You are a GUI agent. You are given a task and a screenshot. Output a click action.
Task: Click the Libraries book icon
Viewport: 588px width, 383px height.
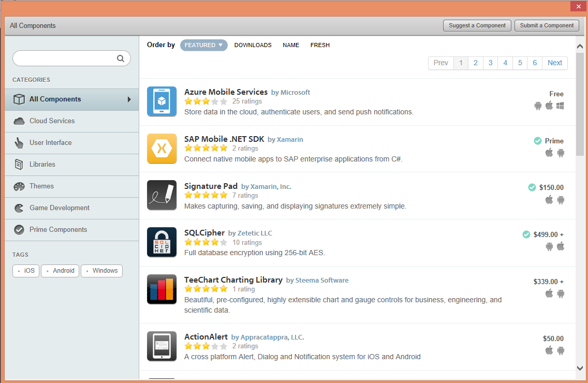pyautogui.click(x=19, y=164)
